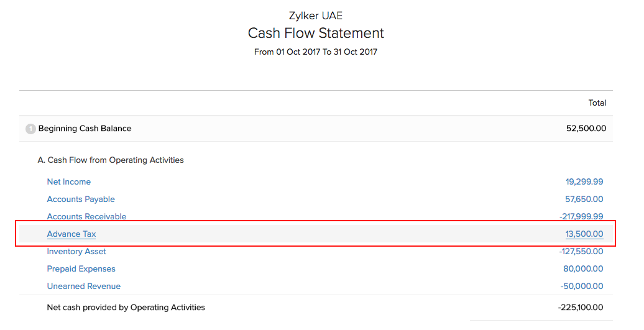644x330 pixels.
Task: Click the Advance Tax account link
Action: 71,234
